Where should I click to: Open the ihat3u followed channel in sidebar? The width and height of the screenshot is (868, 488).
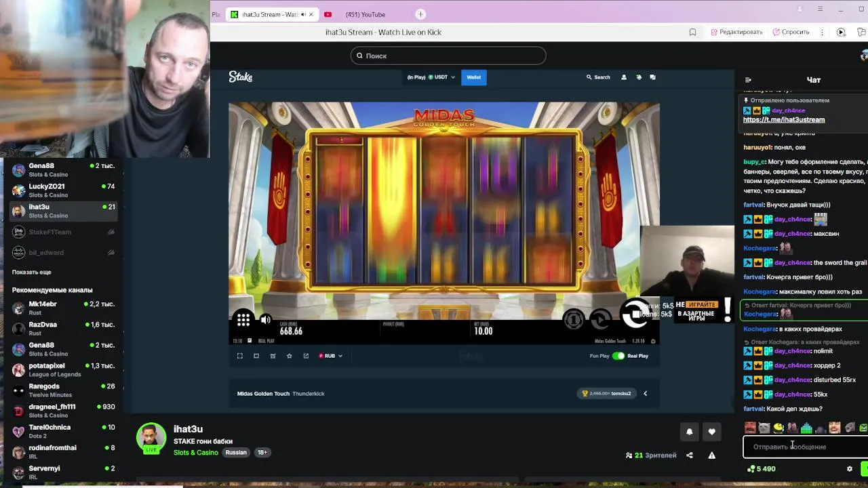pyautogui.click(x=63, y=211)
